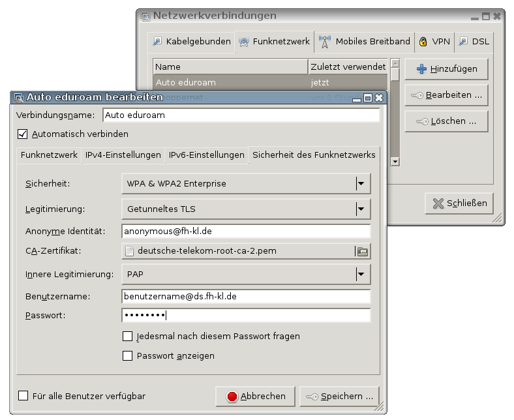
Task: Click the red stop icon on Abbrechen
Action: tap(232, 396)
